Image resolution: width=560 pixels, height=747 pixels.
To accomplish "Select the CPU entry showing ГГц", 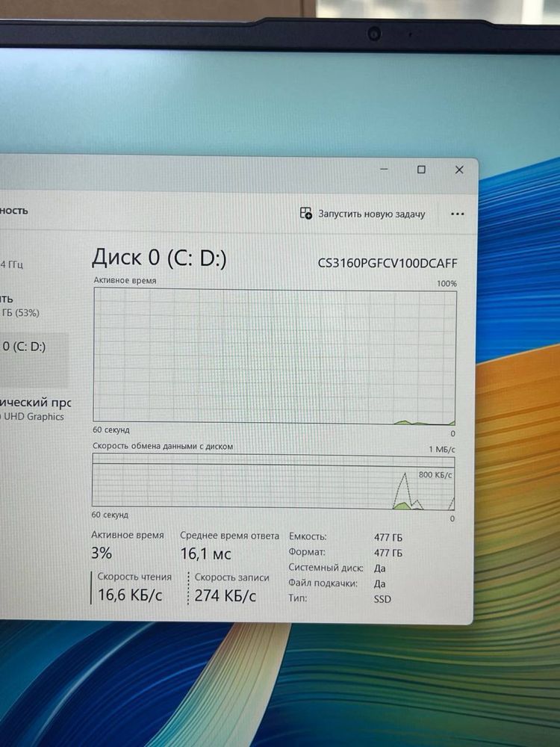I will [12, 264].
